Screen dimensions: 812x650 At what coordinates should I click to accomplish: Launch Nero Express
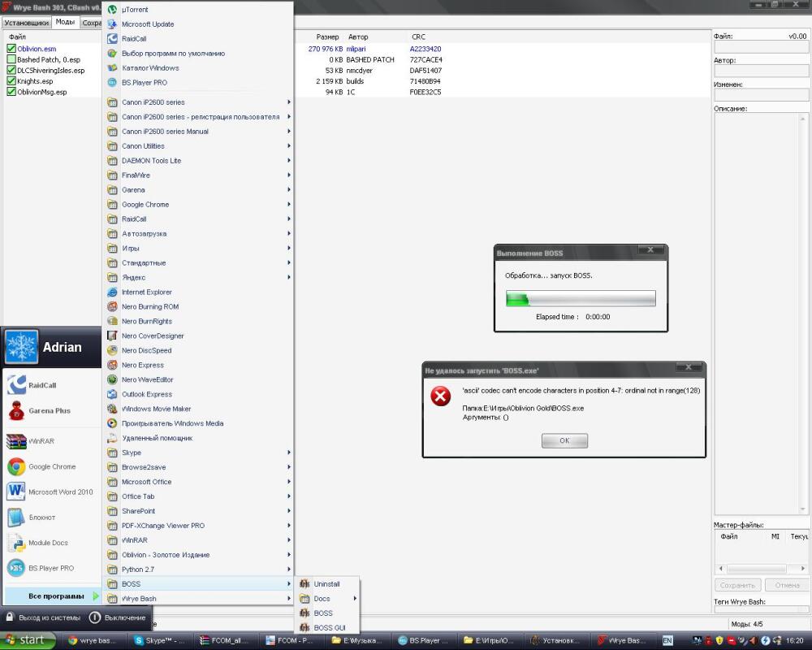click(142, 365)
